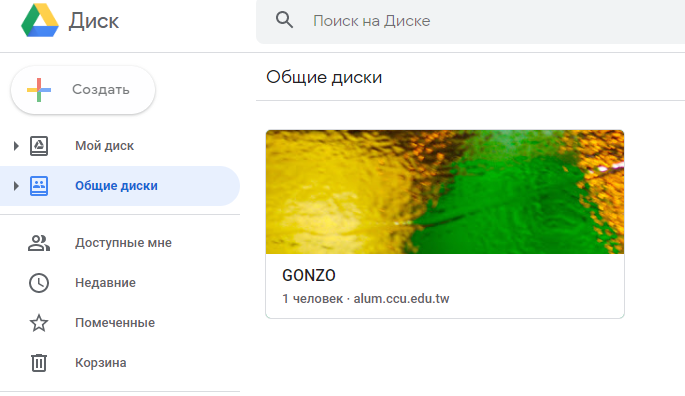Click the colorful plus icon in Создать
Screen dimensions: 685x396
[39, 90]
